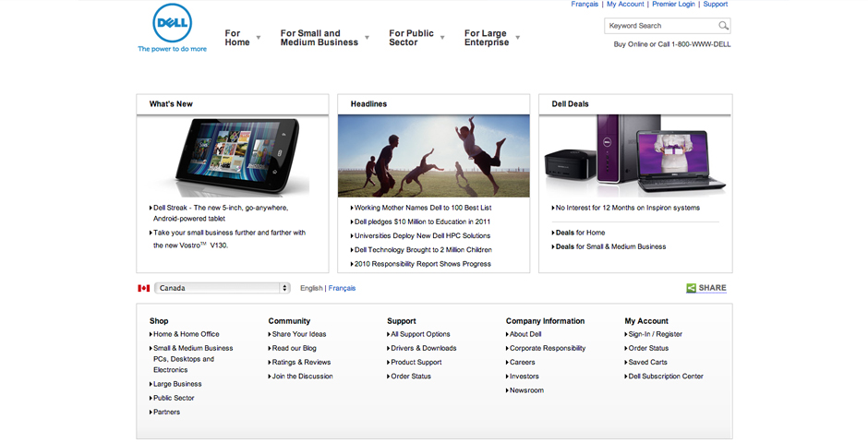Screen dimensions: 868x443
Task: Open Small & Medium Business footer link
Action: [x=192, y=359]
